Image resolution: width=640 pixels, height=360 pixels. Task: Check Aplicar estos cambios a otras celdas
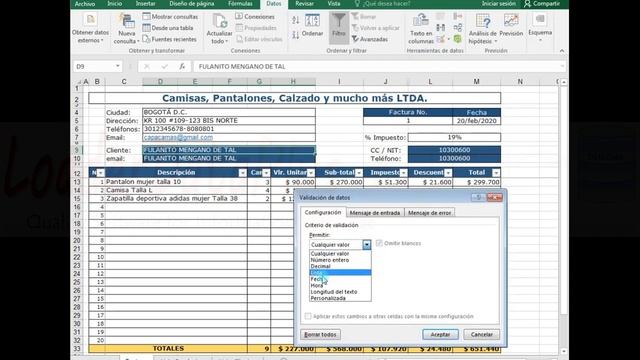[x=308, y=316]
